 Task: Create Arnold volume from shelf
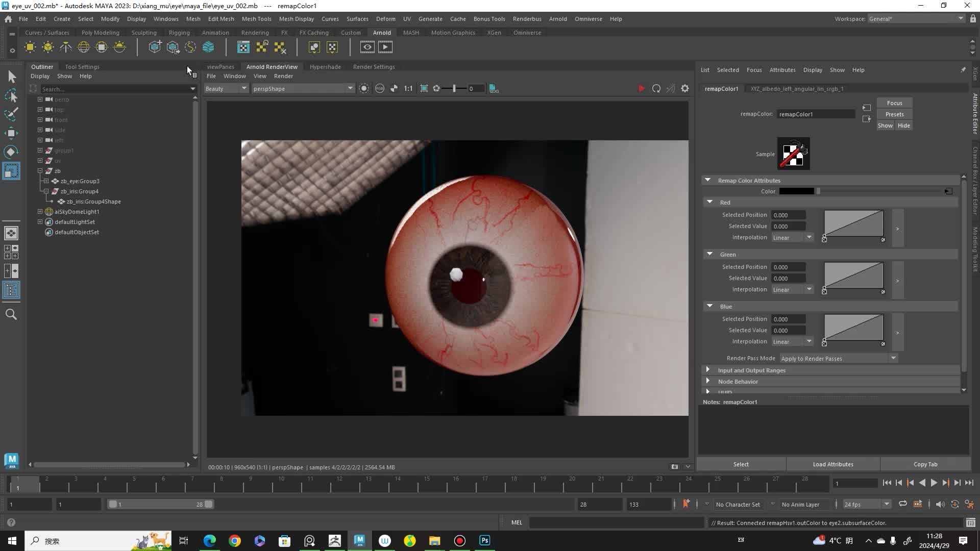tap(208, 47)
